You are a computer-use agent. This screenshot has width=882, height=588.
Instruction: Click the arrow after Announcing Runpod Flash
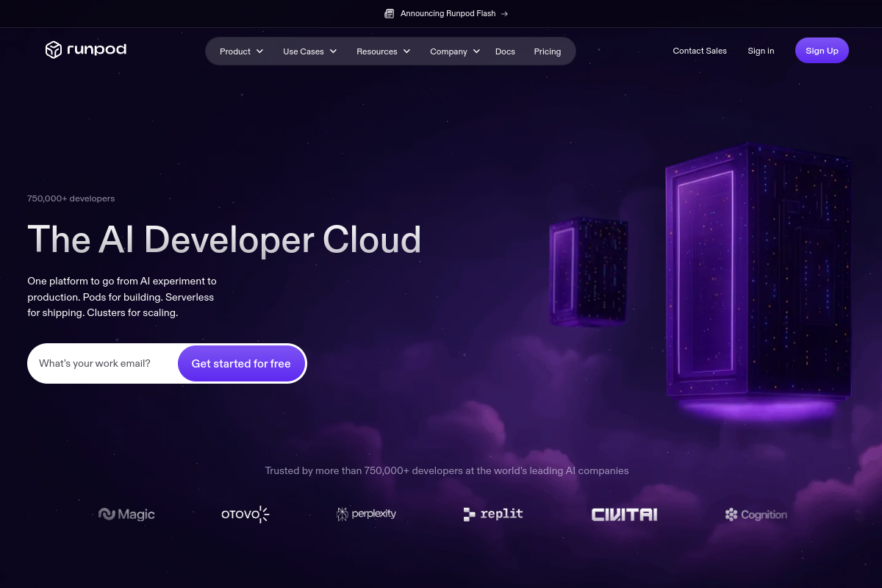[504, 13]
